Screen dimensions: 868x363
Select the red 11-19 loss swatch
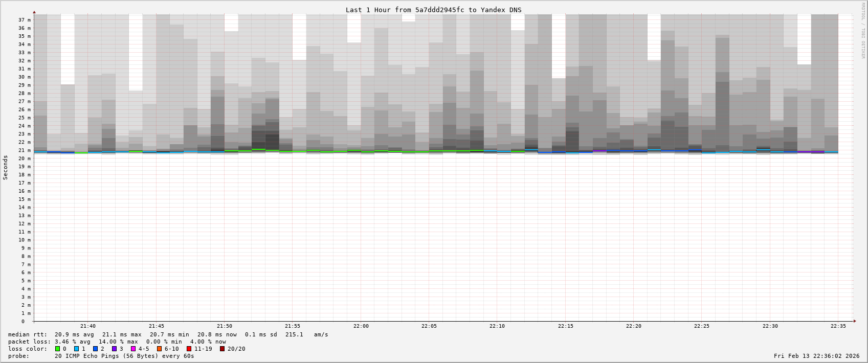[189, 349]
